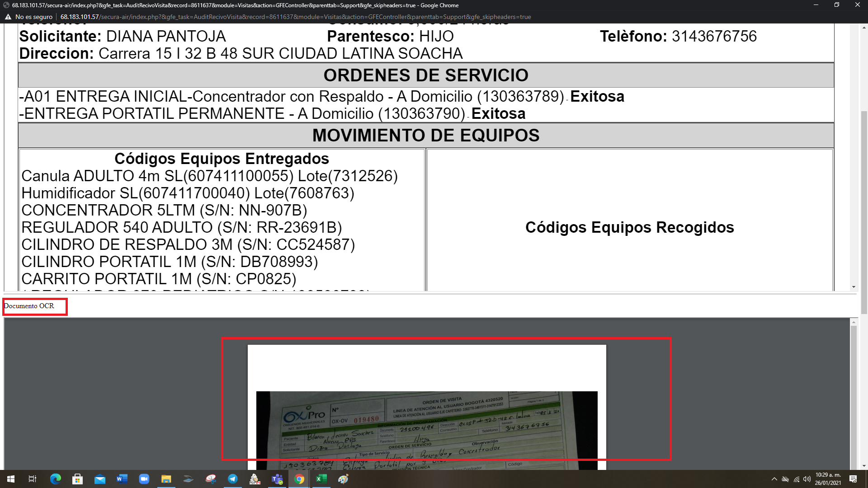
Task: Click the 'No es seguro' warning icon
Action: tap(8, 17)
